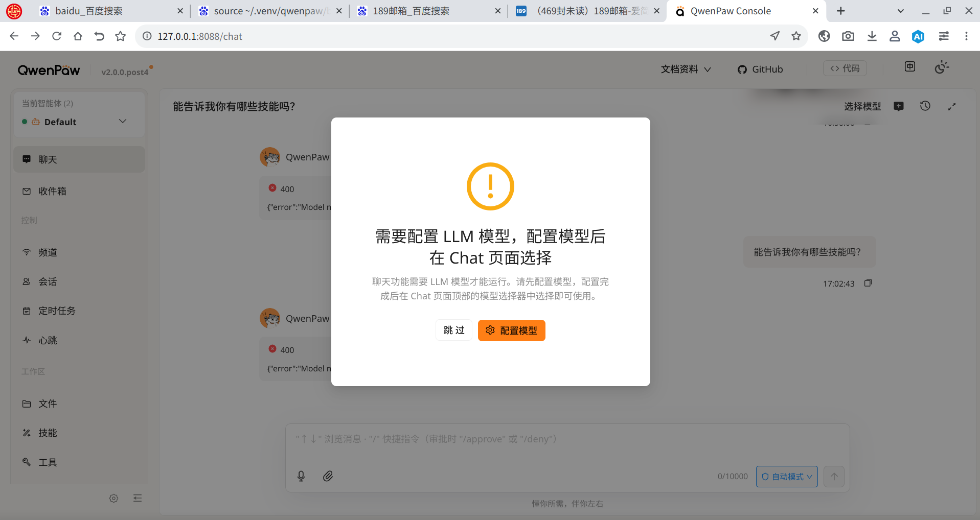Click the 代码 button in header
980x520 pixels.
pyautogui.click(x=845, y=68)
